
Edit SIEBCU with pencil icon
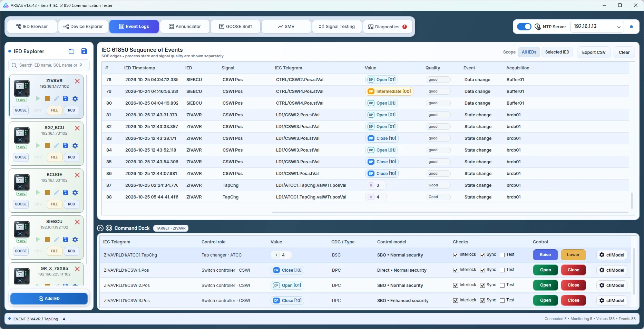[56, 240]
